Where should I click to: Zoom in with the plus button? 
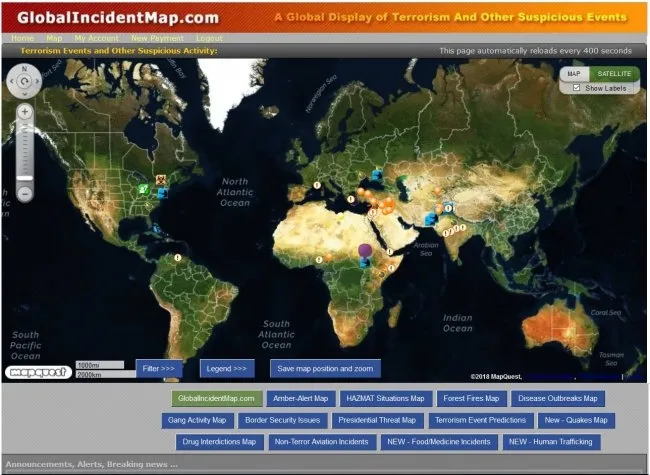click(25, 112)
